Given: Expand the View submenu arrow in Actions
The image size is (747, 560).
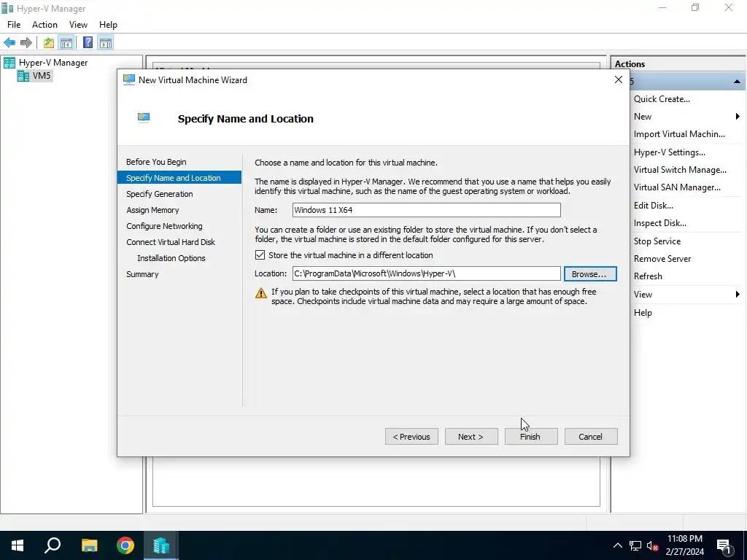Looking at the screenshot, I should pos(737,295).
